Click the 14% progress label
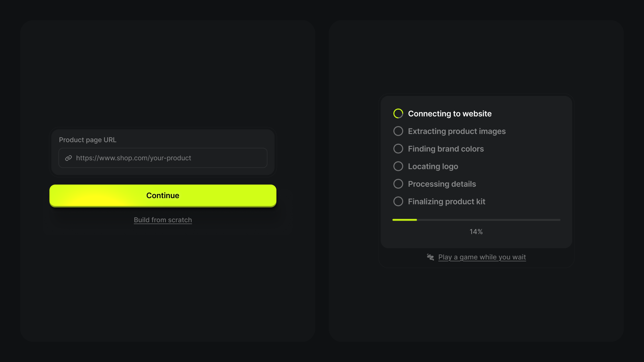The image size is (644, 362). (x=476, y=232)
